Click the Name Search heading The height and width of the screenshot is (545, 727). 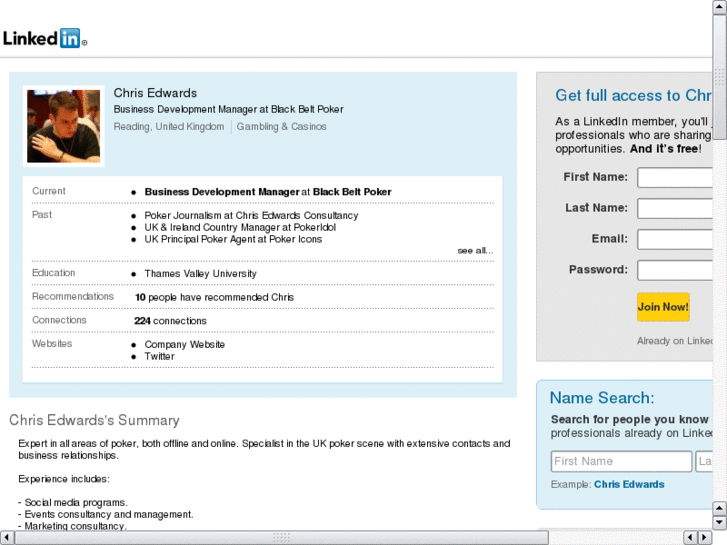602,398
